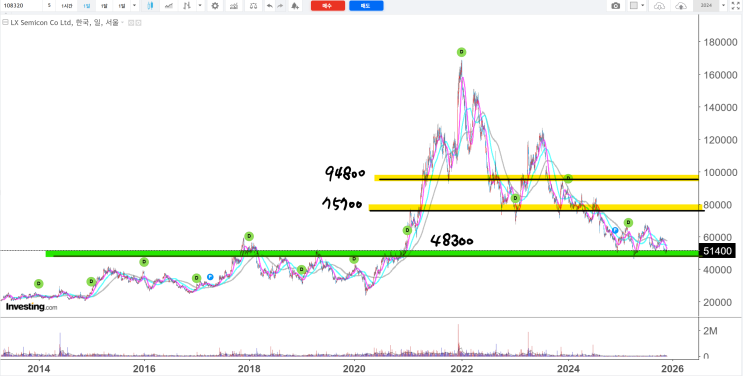Click the dividend marker near 2018 high

click(x=249, y=236)
